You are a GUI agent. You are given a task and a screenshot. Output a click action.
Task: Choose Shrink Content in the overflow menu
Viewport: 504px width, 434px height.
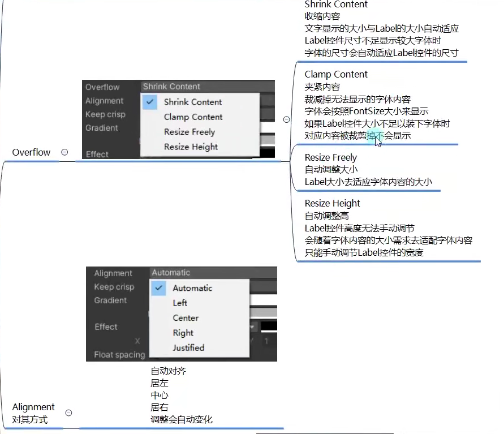click(193, 102)
